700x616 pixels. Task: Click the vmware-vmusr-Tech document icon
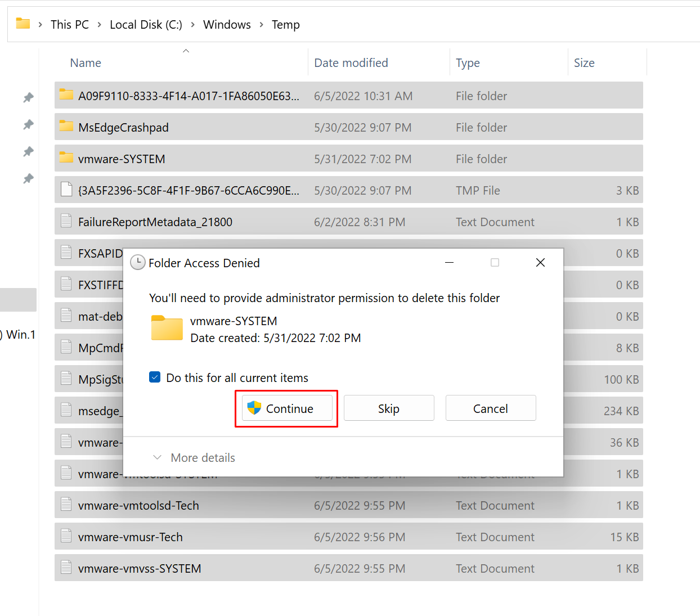66,537
